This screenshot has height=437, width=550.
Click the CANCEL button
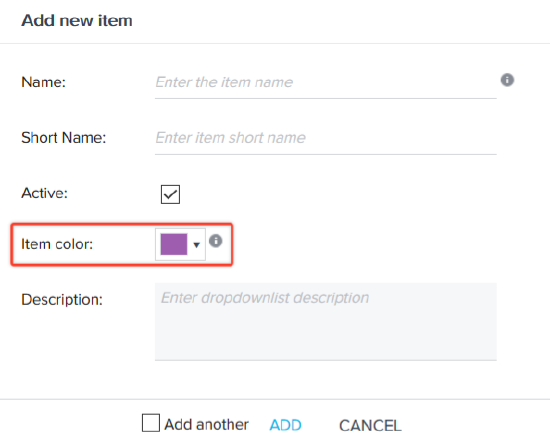(370, 425)
